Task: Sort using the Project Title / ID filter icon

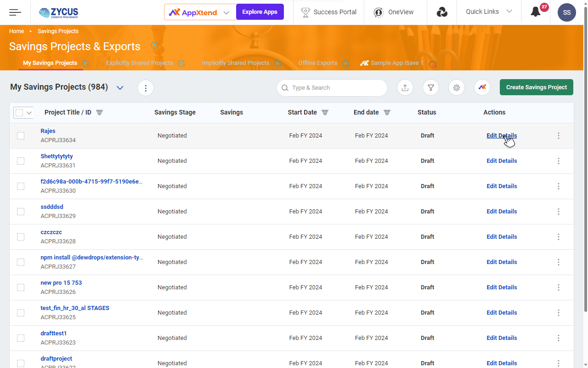Action: tap(99, 112)
